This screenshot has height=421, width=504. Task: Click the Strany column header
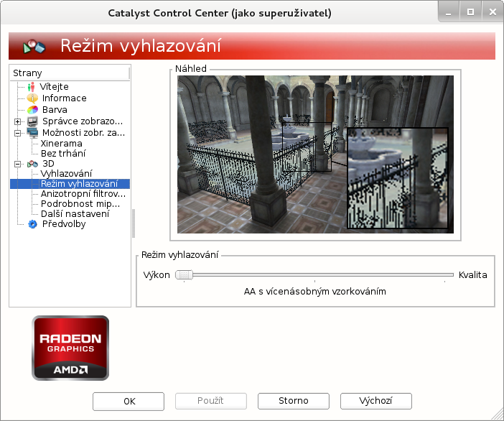point(70,73)
